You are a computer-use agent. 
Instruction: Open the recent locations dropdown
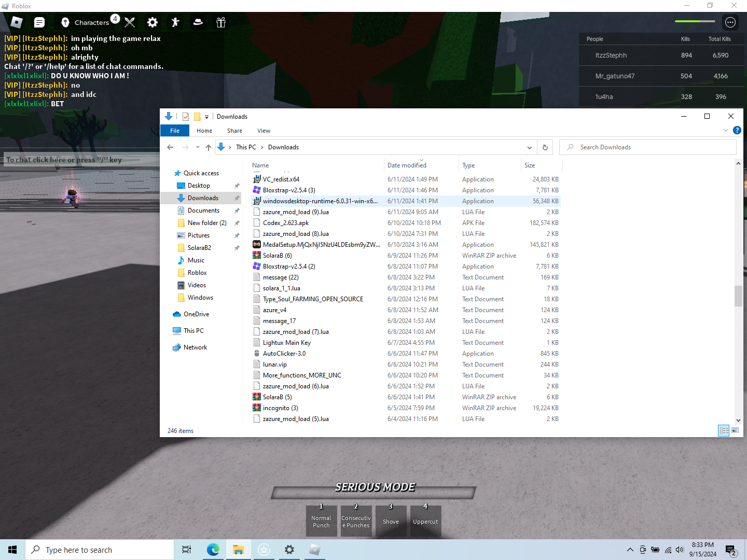coord(198,147)
